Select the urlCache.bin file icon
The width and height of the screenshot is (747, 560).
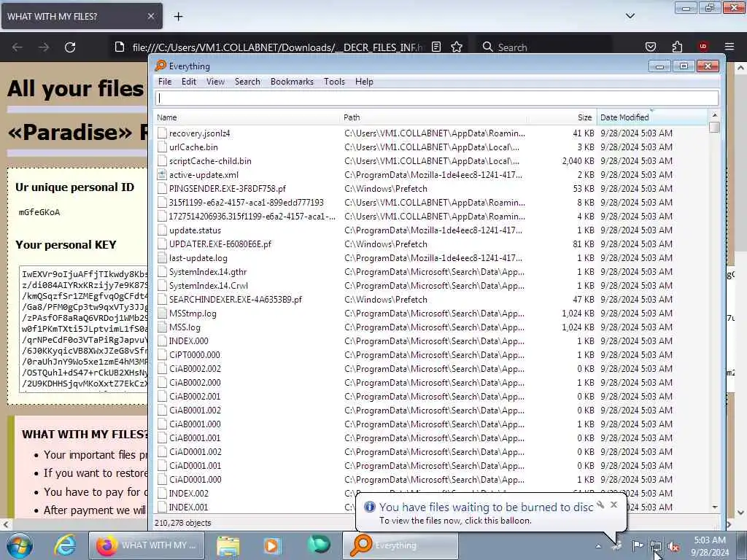pyautogui.click(x=162, y=147)
